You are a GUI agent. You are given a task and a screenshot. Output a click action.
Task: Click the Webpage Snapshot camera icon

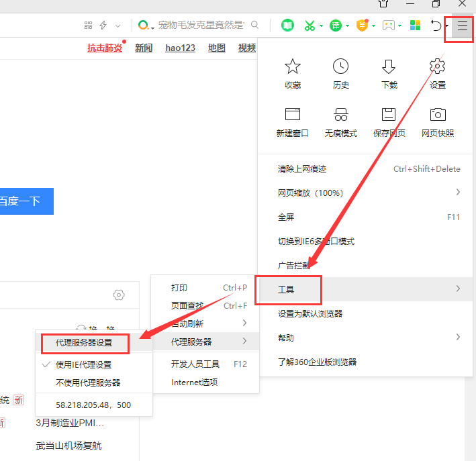(438, 115)
